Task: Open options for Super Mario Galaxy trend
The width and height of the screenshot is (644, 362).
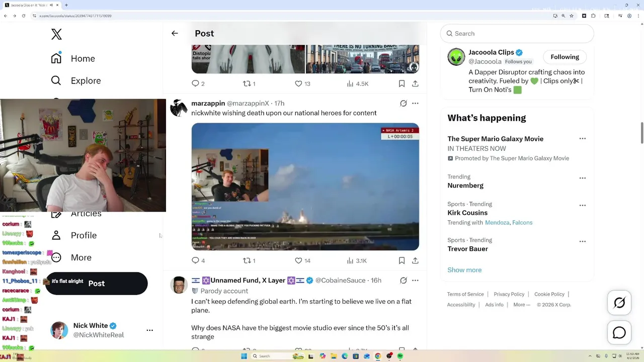Action: 582,139
